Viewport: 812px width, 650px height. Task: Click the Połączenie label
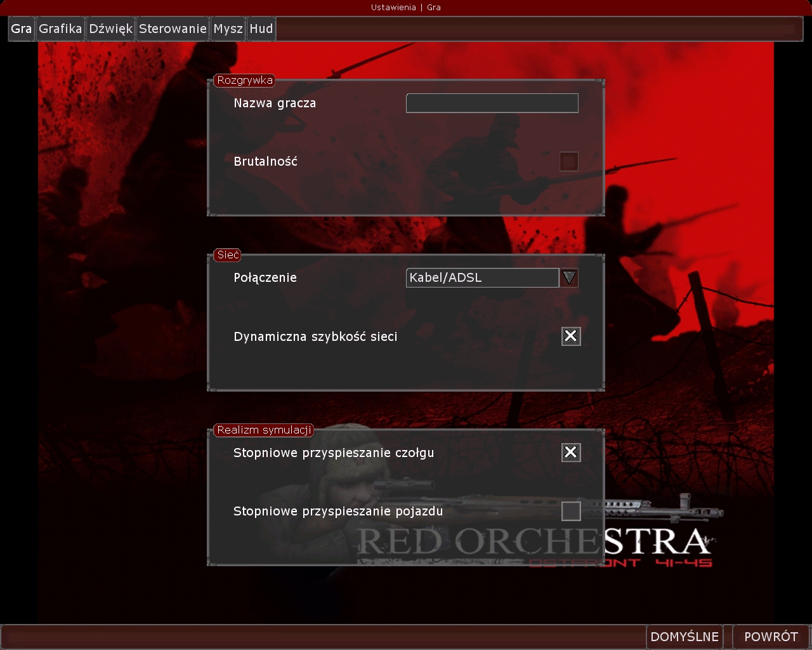[x=265, y=278]
